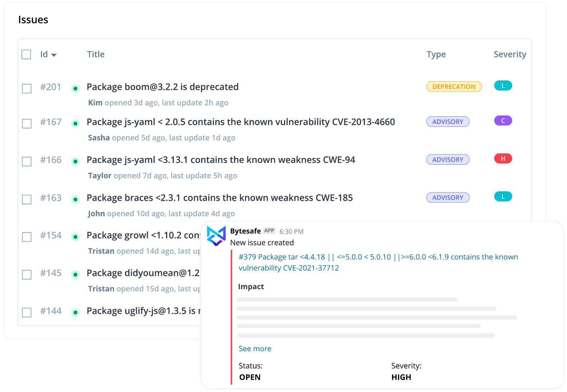567x392 pixels.
Task: Click the Severity column header
Action: pyautogui.click(x=510, y=54)
